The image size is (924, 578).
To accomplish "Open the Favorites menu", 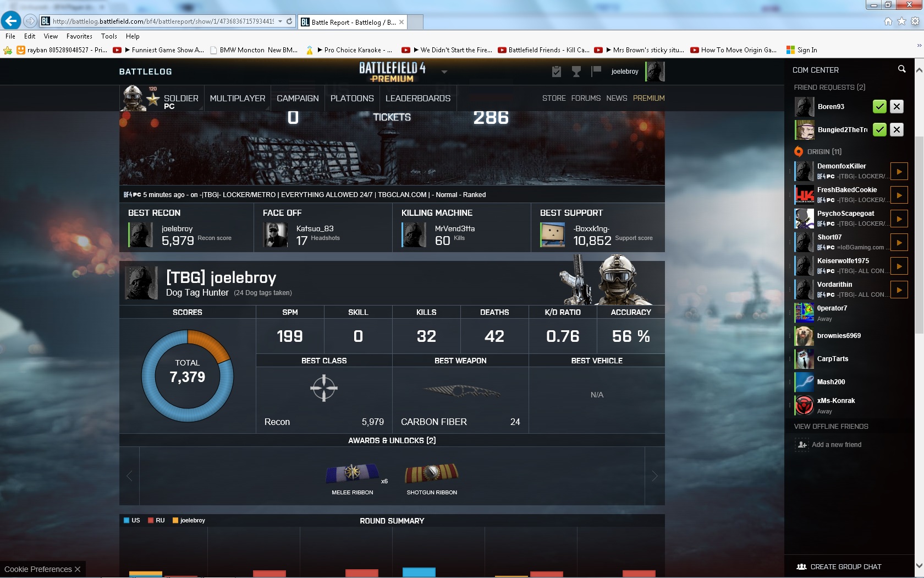I will point(79,36).
